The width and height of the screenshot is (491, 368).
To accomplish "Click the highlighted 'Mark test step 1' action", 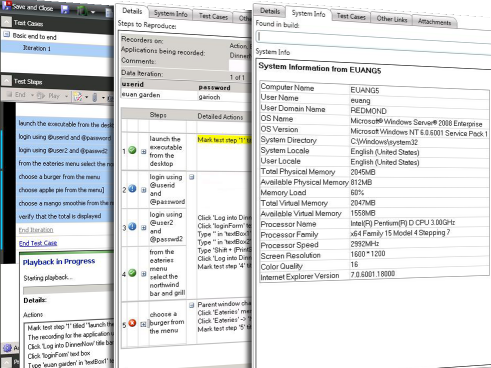I will [224, 140].
